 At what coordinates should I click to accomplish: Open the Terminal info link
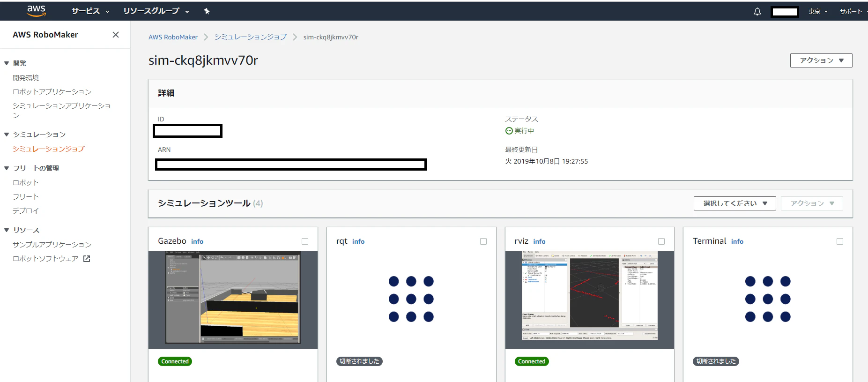(737, 241)
